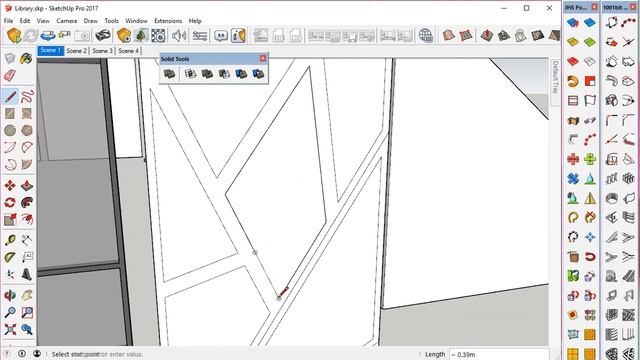Select the Paint Bucket tool
Screen dimensions: 640x360
coord(27,58)
